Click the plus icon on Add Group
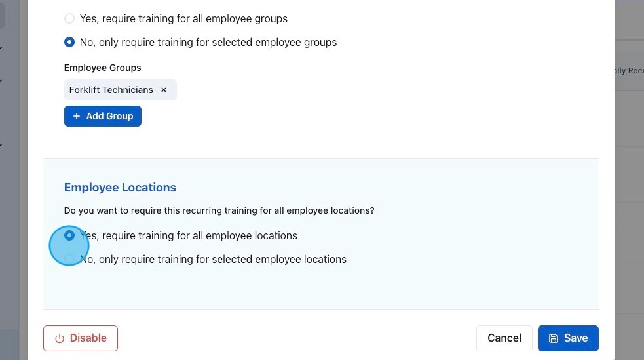The width and height of the screenshot is (644, 360). point(77,116)
